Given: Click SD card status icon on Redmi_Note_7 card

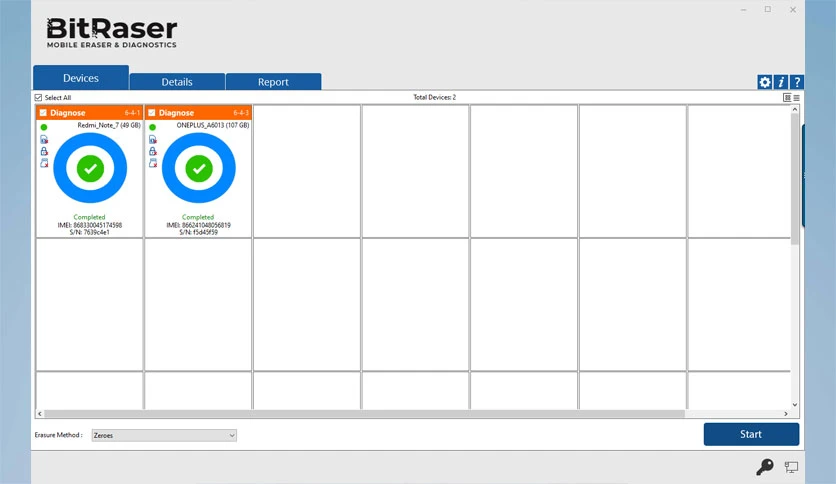Looking at the screenshot, I should click(44, 163).
